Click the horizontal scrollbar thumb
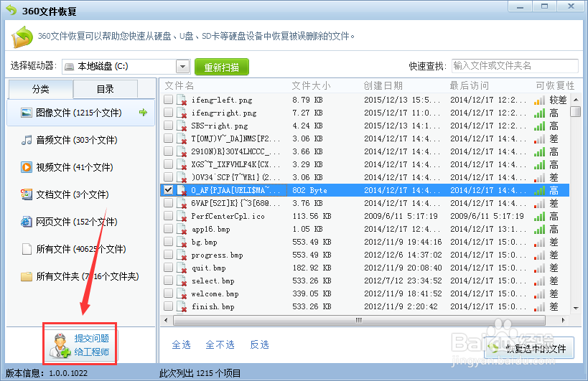The height and width of the screenshot is (381, 588). click(x=359, y=320)
